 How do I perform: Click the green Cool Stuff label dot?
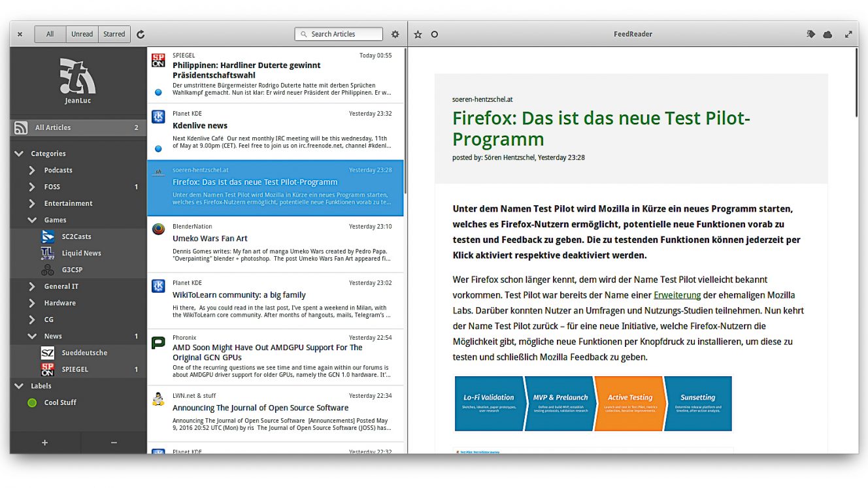coord(32,402)
